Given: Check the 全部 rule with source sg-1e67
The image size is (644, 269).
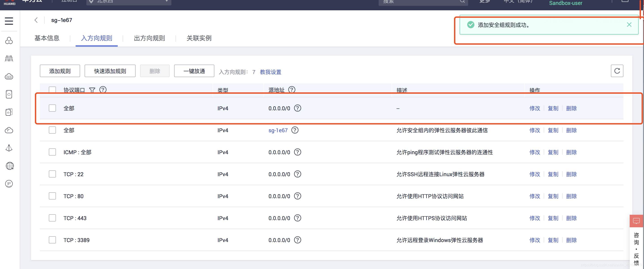Looking at the screenshot, I should [x=52, y=130].
